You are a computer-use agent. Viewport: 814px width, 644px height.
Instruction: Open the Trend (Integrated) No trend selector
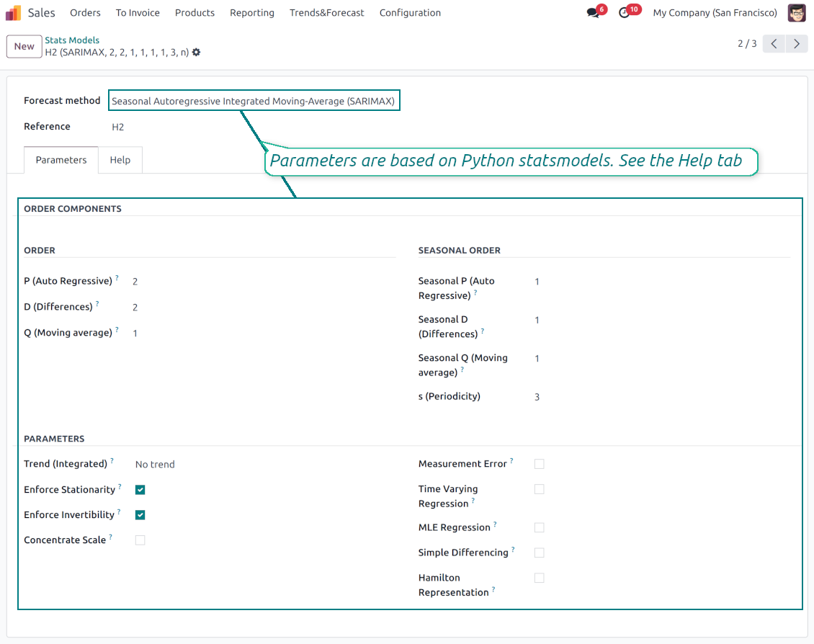click(x=155, y=465)
